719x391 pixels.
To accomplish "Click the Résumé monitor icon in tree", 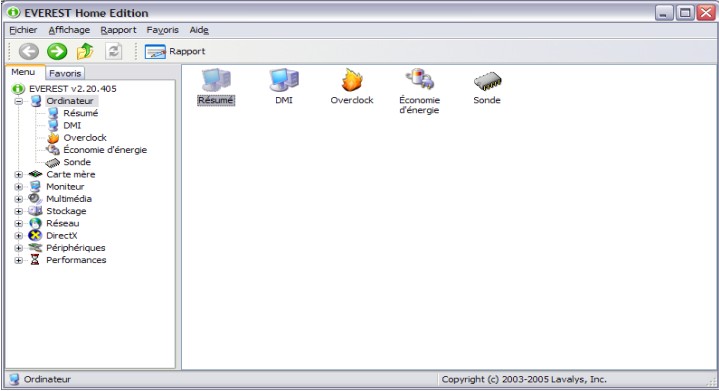I will pos(53,113).
